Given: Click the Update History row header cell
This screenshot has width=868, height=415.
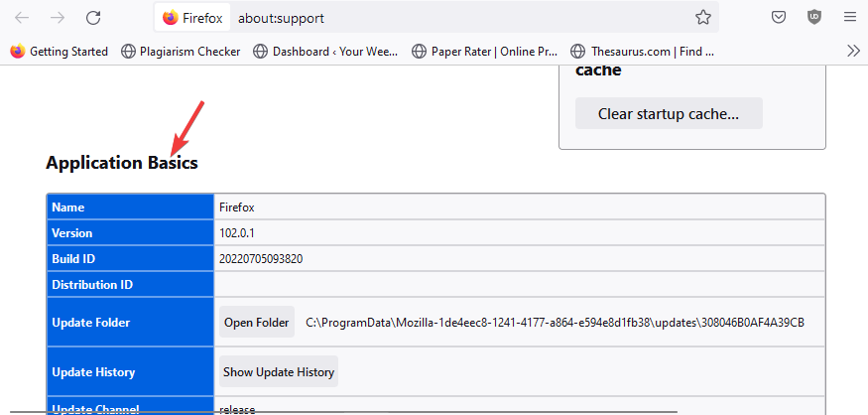Looking at the screenshot, I should (131, 371).
